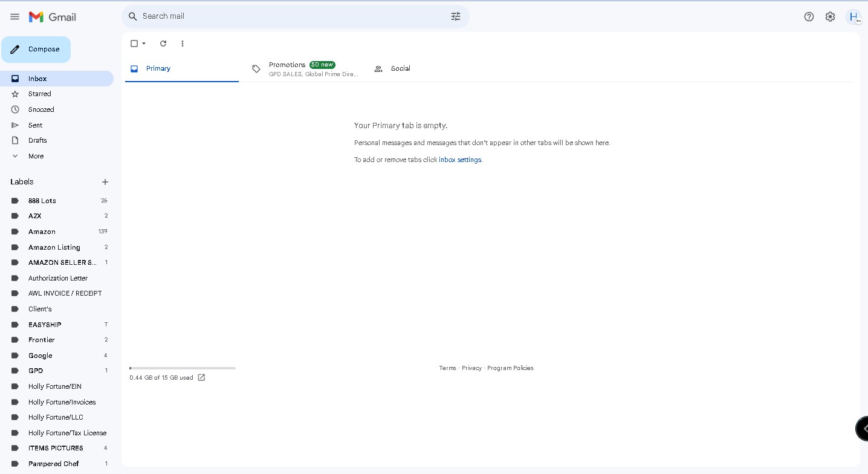Open the AWL INVOICE / RECEIPT label
This screenshot has width=868, height=474.
(57, 293)
